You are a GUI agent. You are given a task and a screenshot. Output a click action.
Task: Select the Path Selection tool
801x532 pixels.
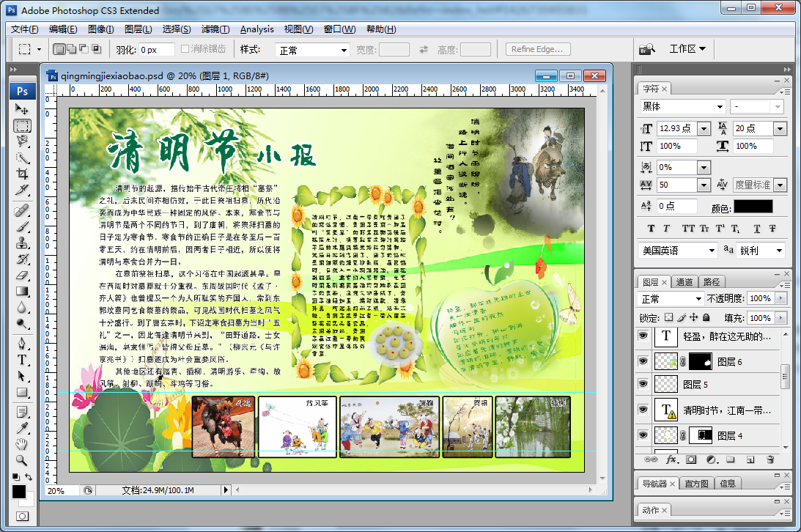(22, 376)
